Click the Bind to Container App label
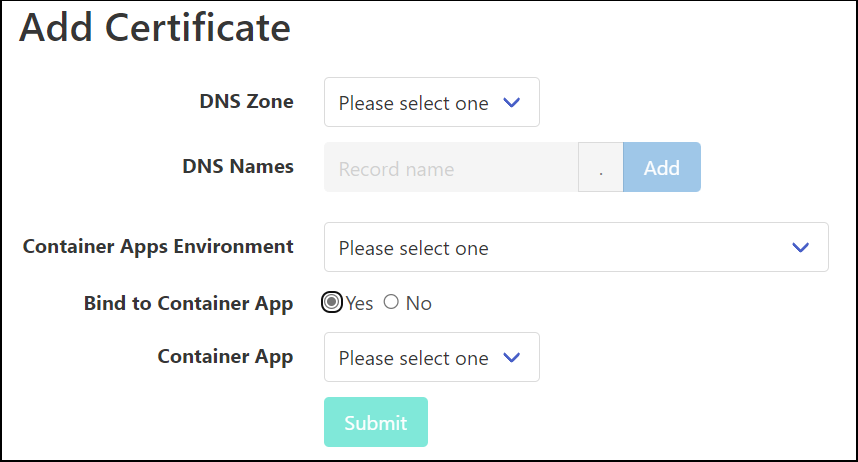 (x=188, y=303)
